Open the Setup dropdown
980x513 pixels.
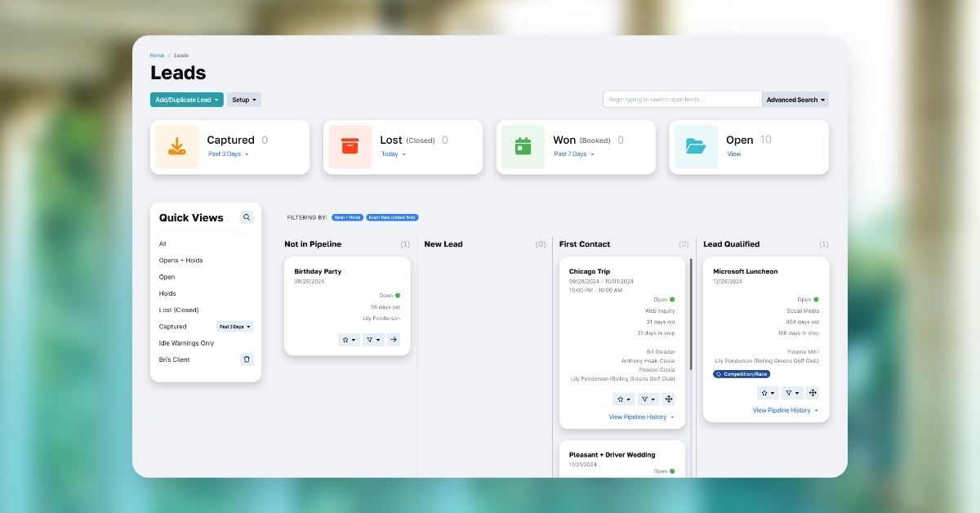(x=244, y=100)
